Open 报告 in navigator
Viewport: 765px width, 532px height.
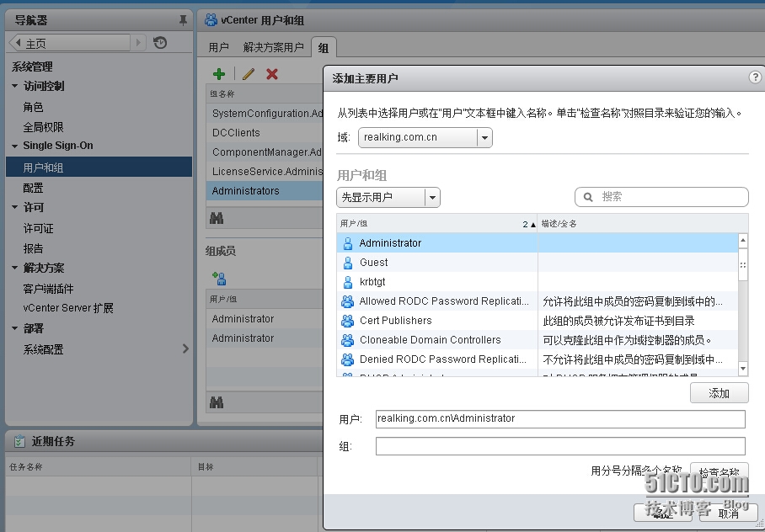pos(33,248)
